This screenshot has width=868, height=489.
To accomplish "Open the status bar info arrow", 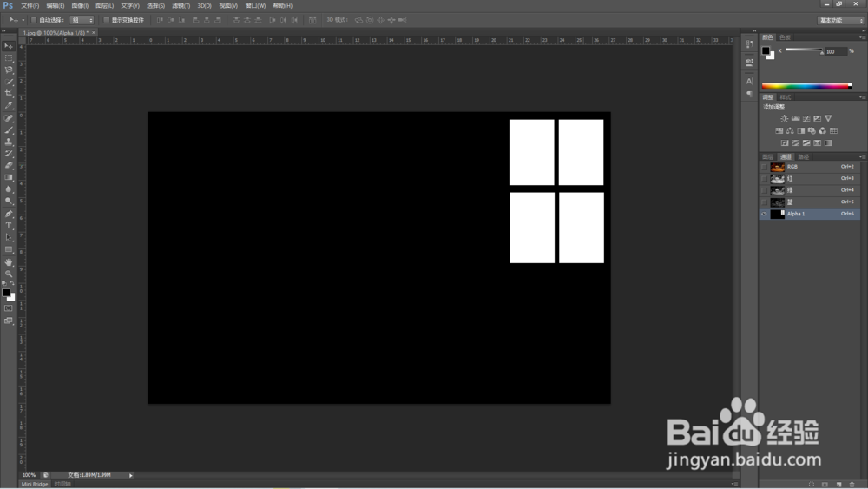I will coord(131,475).
